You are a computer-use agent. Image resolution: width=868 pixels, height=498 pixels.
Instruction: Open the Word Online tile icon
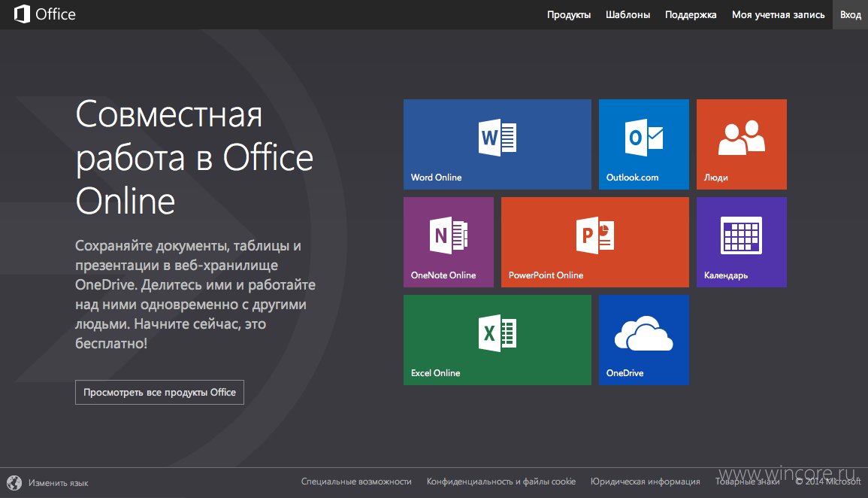click(x=497, y=138)
